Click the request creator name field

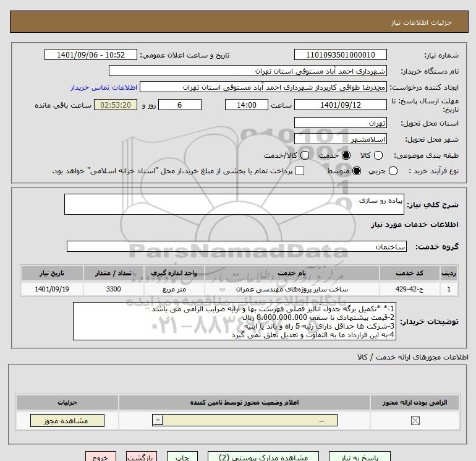(263, 87)
